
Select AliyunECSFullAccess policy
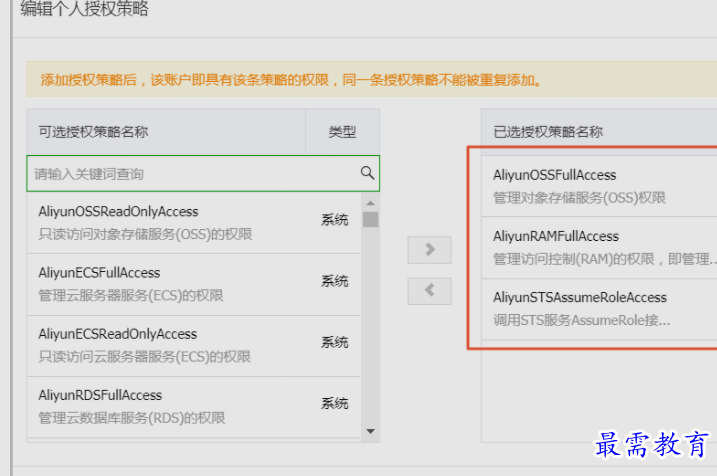[194, 284]
